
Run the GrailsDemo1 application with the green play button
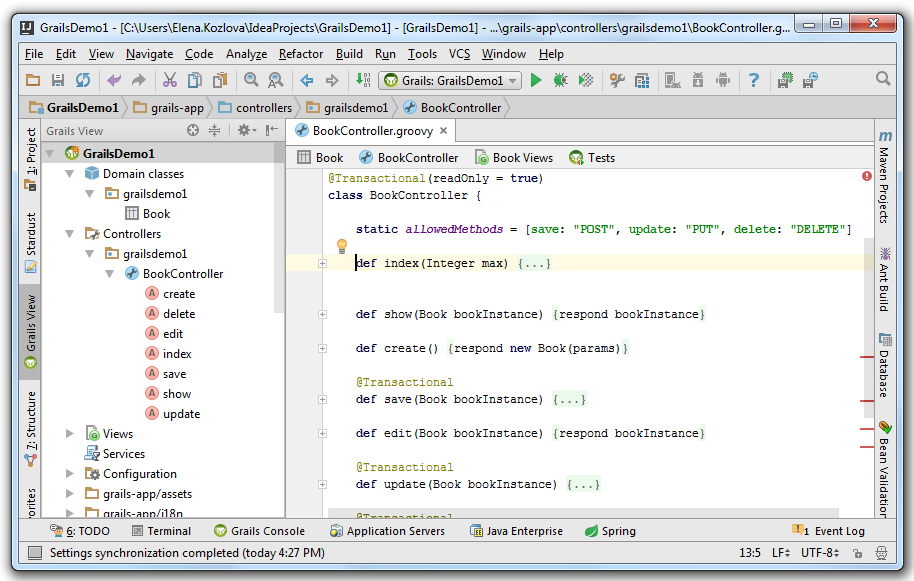[x=536, y=80]
